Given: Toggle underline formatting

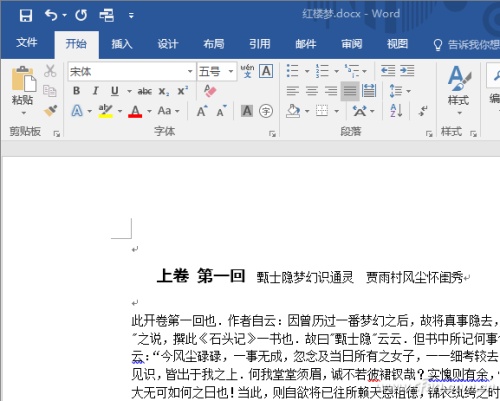Looking at the screenshot, I should 115,91.
